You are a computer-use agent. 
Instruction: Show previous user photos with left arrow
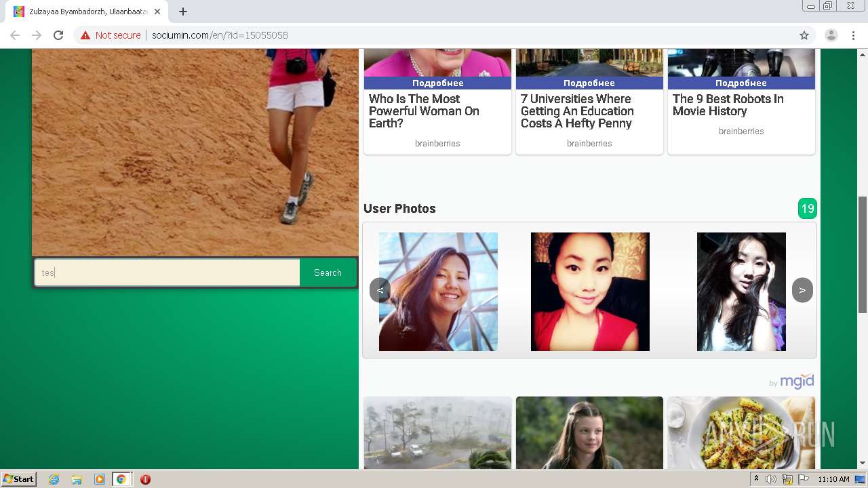tap(380, 290)
